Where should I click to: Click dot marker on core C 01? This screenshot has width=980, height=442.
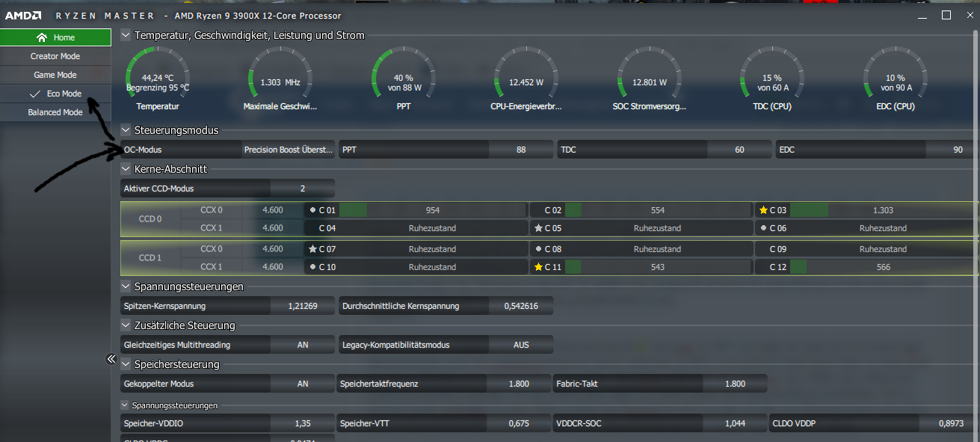point(312,210)
